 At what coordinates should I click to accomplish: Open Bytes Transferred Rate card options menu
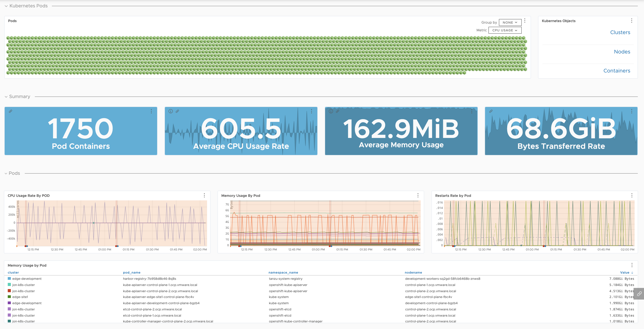coord(631,111)
